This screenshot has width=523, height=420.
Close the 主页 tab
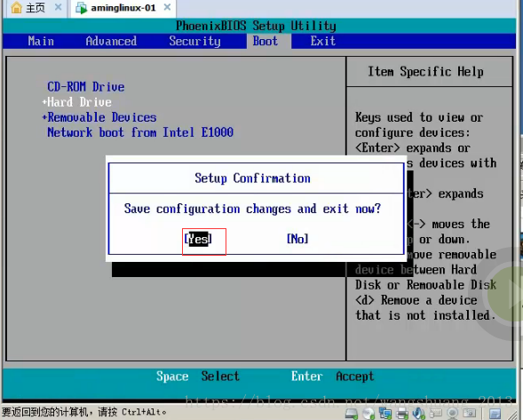(x=58, y=7)
